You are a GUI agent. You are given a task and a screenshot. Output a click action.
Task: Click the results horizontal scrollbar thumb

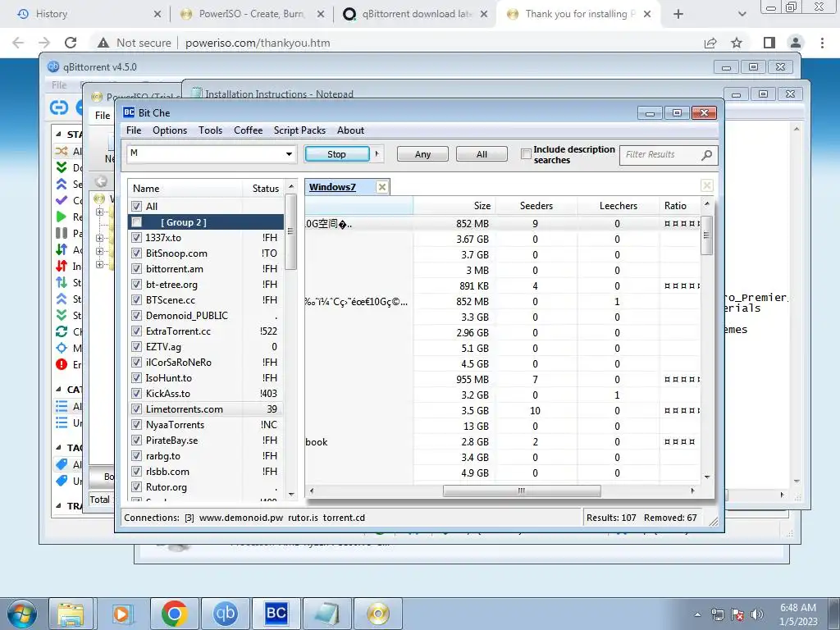point(522,491)
